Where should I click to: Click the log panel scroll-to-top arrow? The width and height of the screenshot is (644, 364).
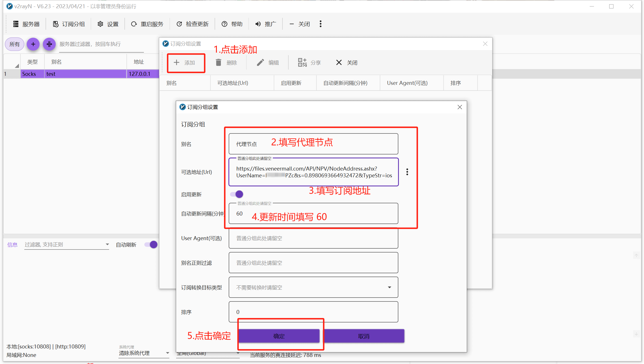636,256
